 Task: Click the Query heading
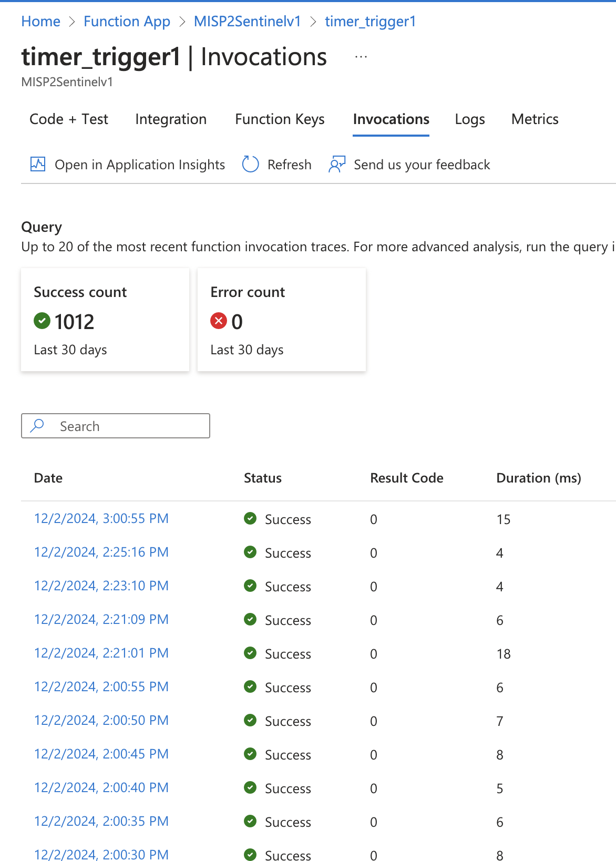(x=42, y=227)
